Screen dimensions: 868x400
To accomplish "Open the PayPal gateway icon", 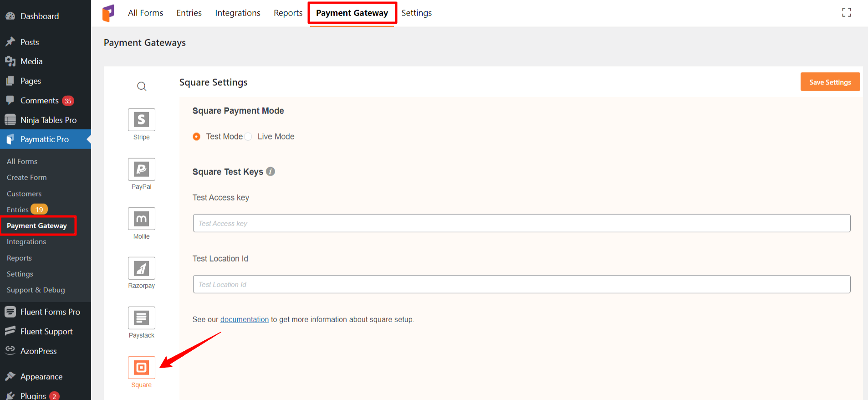I will tap(141, 169).
